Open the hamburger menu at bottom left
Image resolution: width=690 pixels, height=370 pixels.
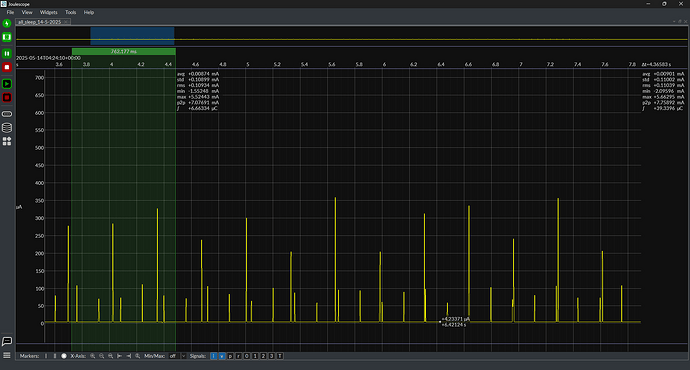[7, 355]
